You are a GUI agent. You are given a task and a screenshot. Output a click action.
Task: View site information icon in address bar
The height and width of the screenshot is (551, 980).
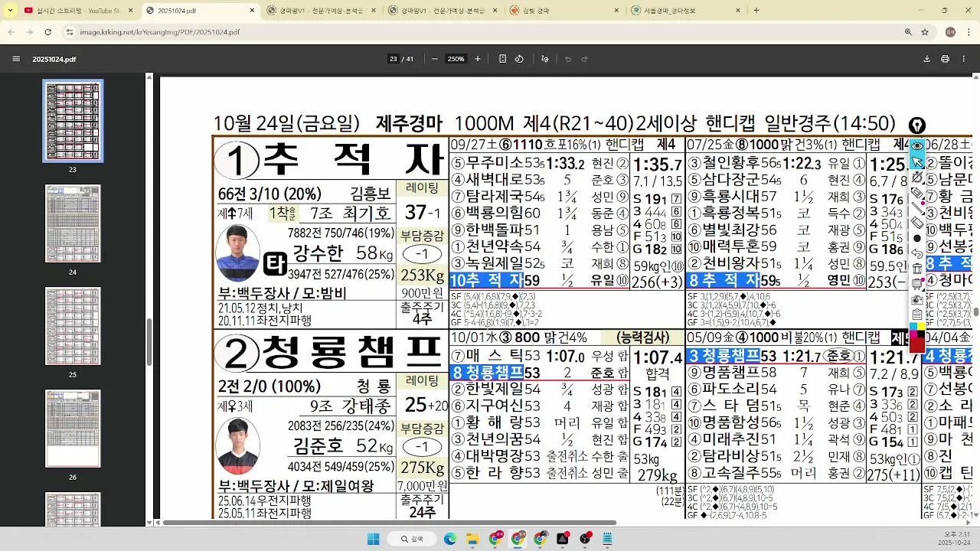coord(70,32)
